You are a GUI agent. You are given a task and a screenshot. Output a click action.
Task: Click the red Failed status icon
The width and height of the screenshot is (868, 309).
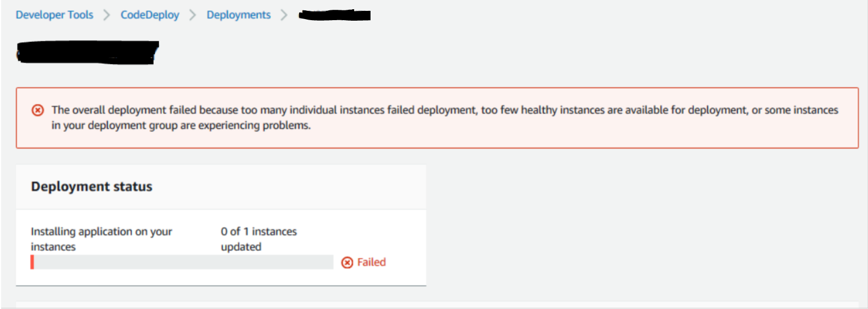tap(347, 263)
